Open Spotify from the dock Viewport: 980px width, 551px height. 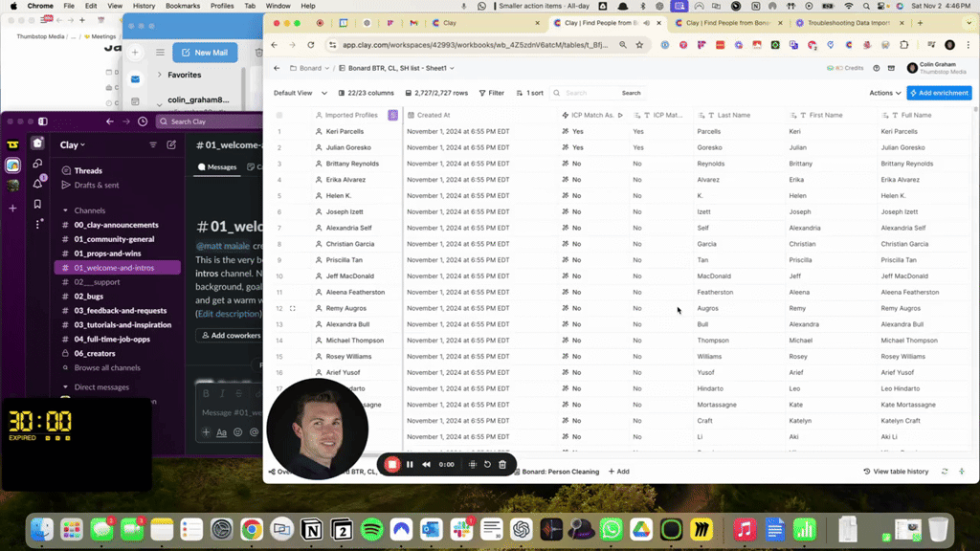click(x=372, y=528)
